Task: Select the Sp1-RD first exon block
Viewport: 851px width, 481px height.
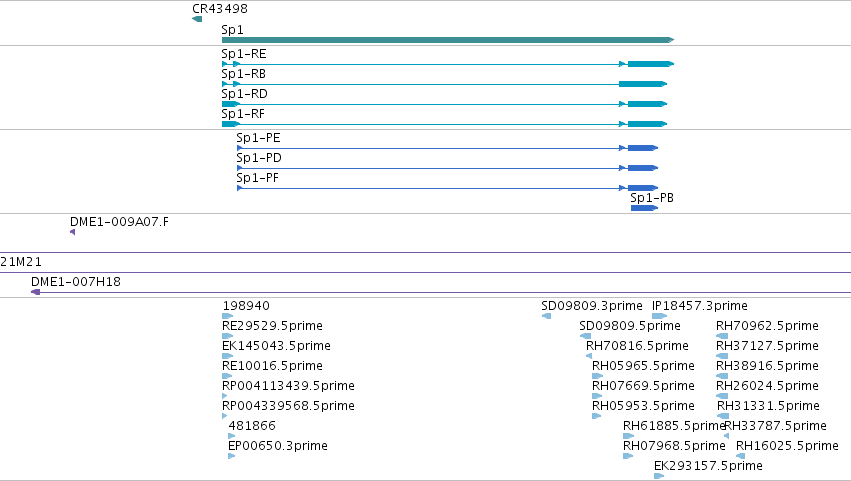Action: pyautogui.click(x=231, y=104)
